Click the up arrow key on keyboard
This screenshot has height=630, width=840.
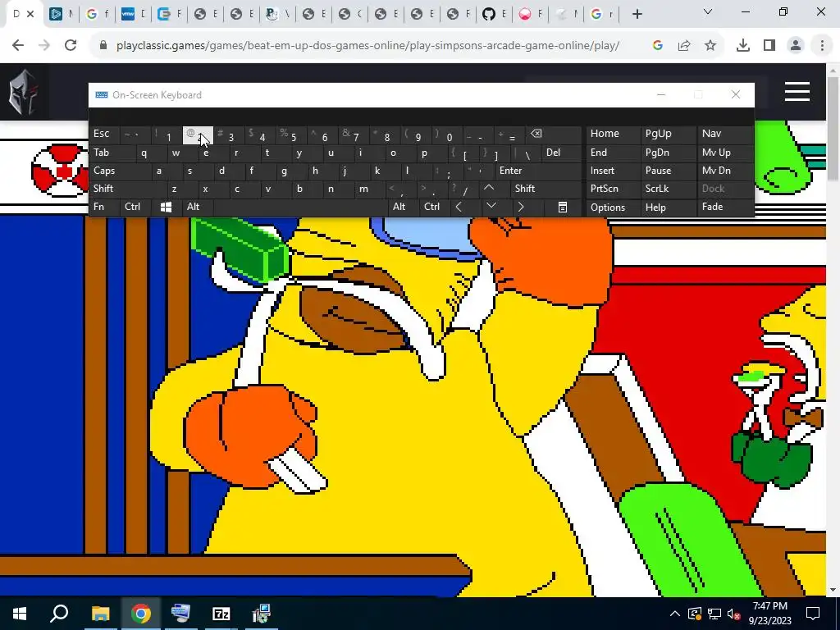coord(489,189)
